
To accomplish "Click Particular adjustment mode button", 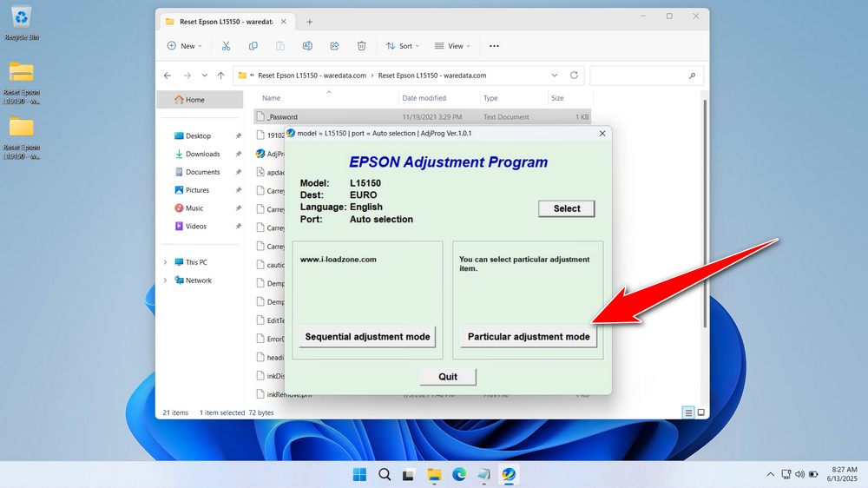I will tap(528, 337).
